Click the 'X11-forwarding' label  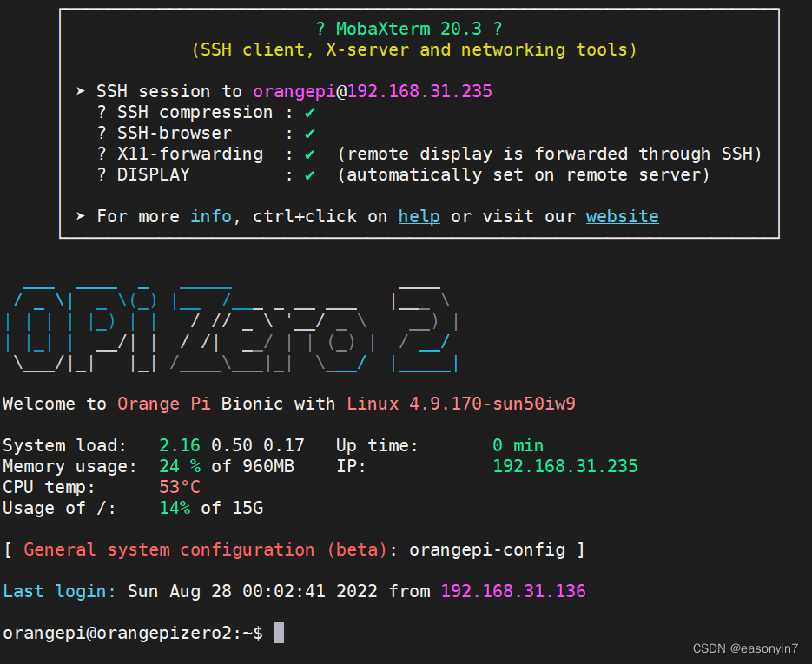[x=190, y=154]
